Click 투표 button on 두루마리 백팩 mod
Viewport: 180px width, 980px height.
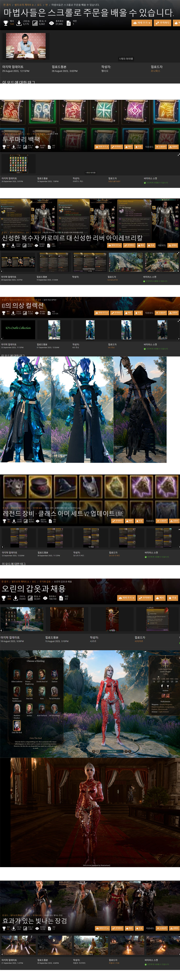click(139, 147)
